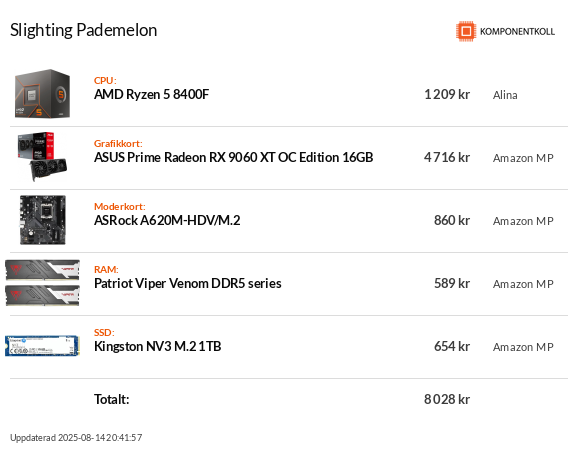The width and height of the screenshot is (577, 451).
Task: Open the ASRock A620M-HDV/M.2 product link
Action: point(167,220)
